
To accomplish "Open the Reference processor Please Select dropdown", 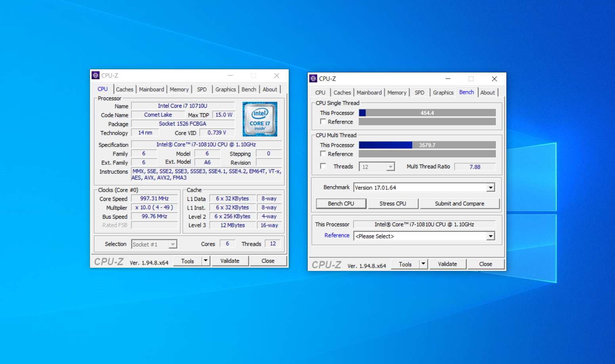I will pyautogui.click(x=491, y=236).
